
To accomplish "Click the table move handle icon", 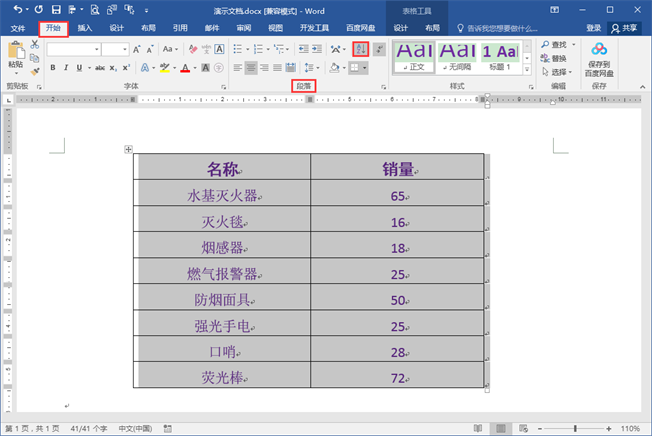I will point(128,150).
